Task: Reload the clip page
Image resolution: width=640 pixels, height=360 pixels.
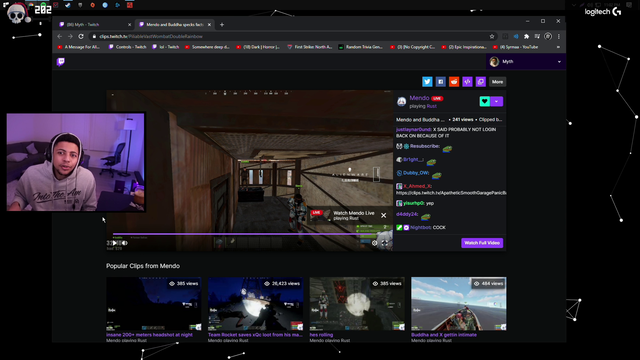Action: 81,36
